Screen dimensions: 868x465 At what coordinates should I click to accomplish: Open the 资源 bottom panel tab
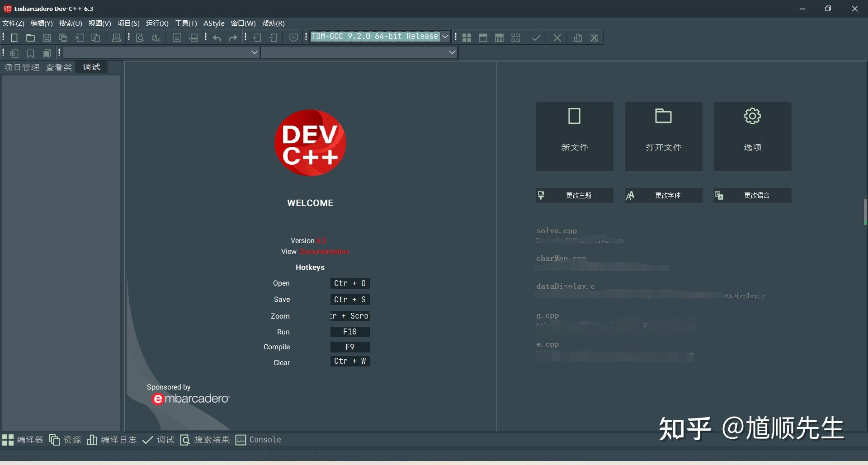(65, 440)
